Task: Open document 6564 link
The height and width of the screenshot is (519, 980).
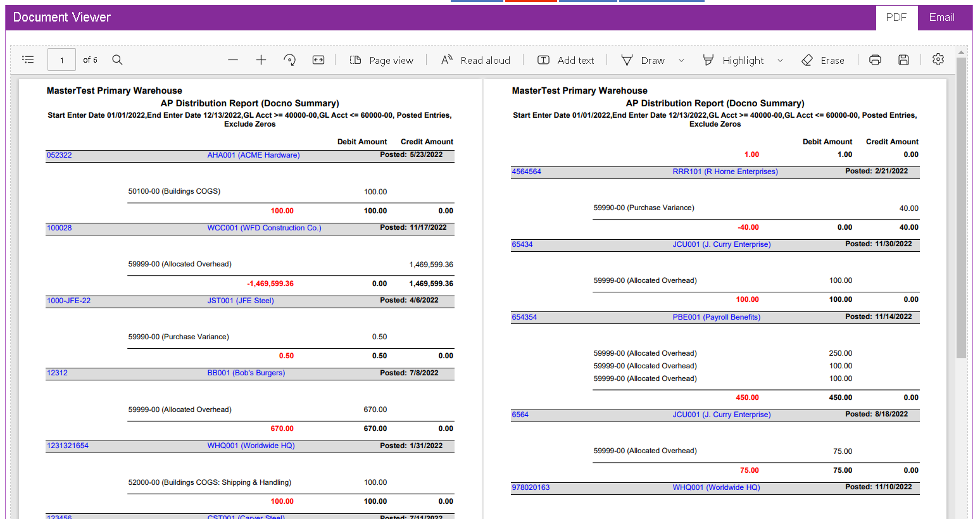Action: (x=520, y=415)
